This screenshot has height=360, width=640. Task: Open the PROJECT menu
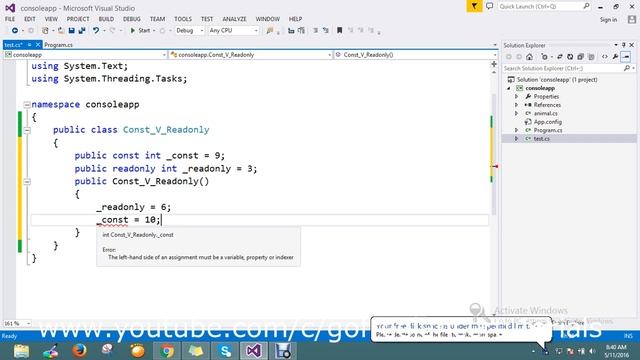[78, 19]
